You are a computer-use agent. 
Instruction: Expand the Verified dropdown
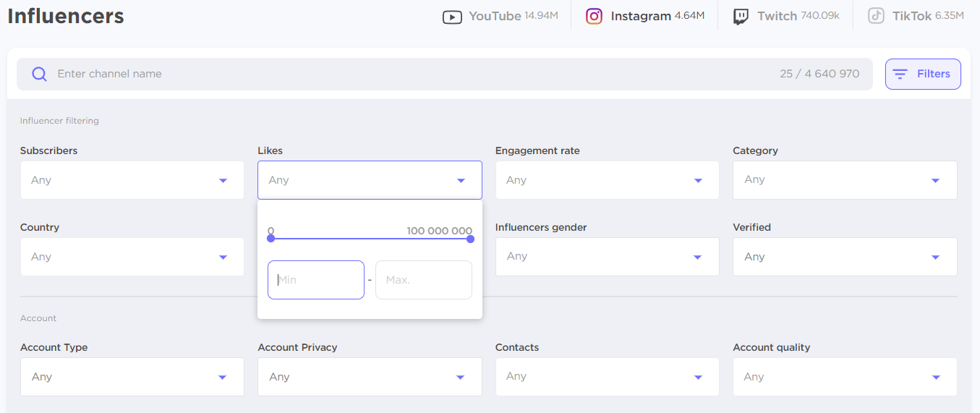click(844, 257)
